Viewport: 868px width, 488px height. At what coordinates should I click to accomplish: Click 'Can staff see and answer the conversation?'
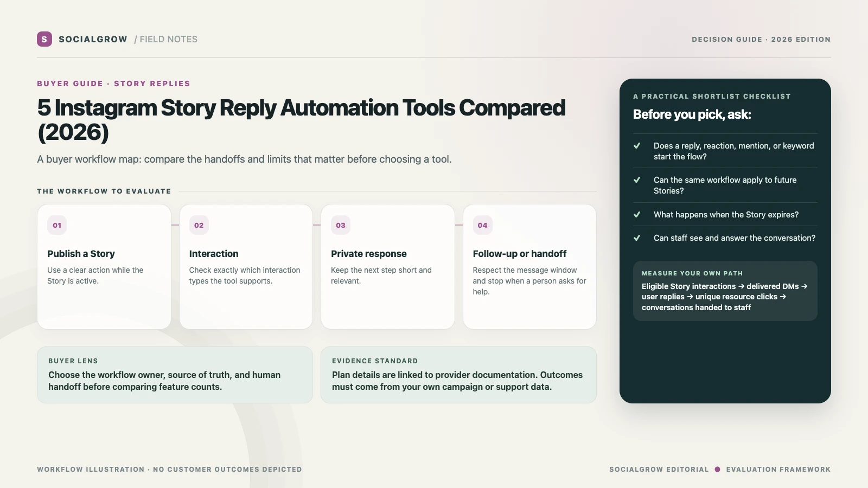coord(735,238)
